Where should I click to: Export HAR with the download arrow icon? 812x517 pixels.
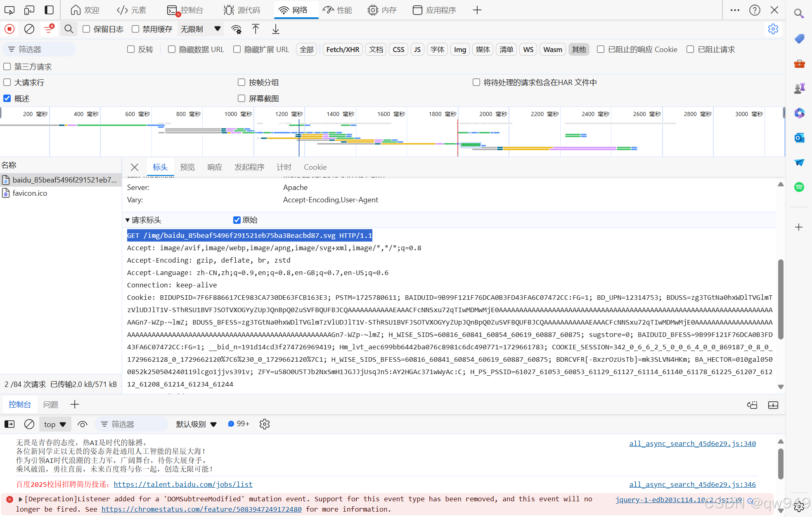click(x=275, y=29)
